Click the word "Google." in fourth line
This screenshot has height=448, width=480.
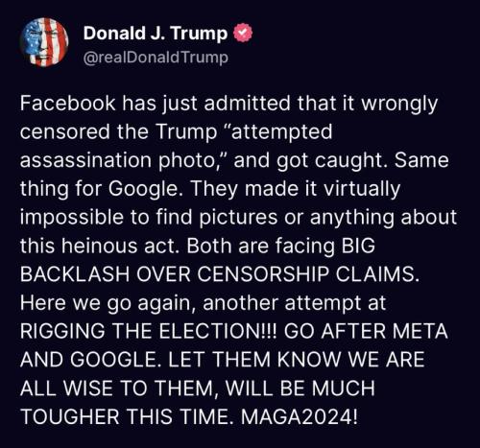click(143, 189)
